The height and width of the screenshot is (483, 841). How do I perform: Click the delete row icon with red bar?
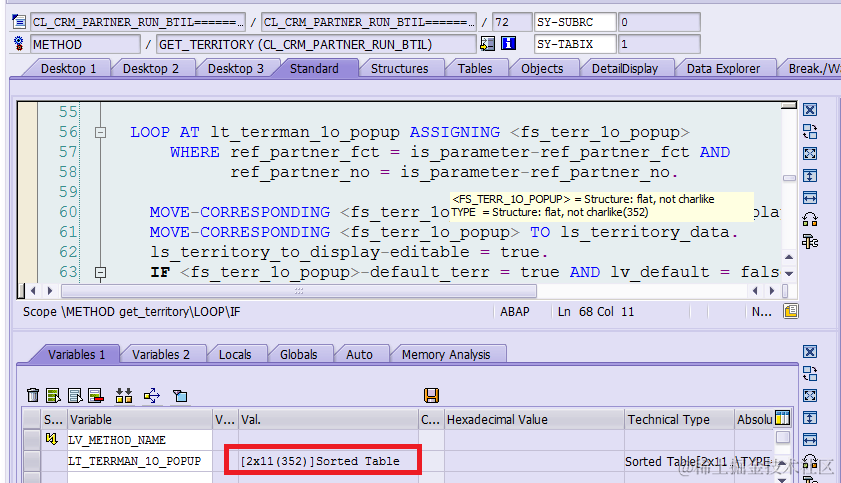click(96, 396)
